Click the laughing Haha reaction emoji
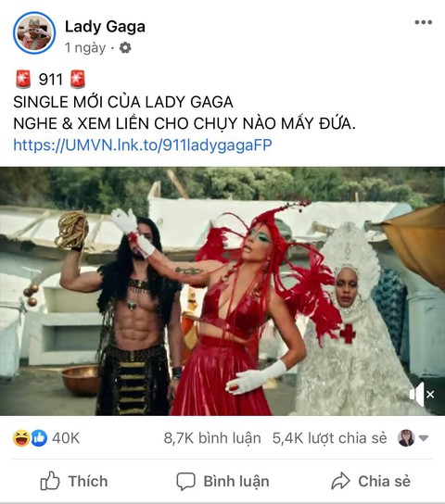Image resolution: width=445 pixels, height=504 pixels. (21, 438)
